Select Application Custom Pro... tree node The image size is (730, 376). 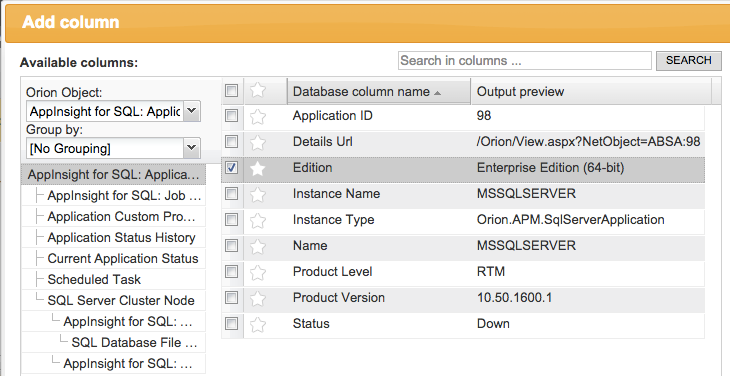(x=122, y=217)
